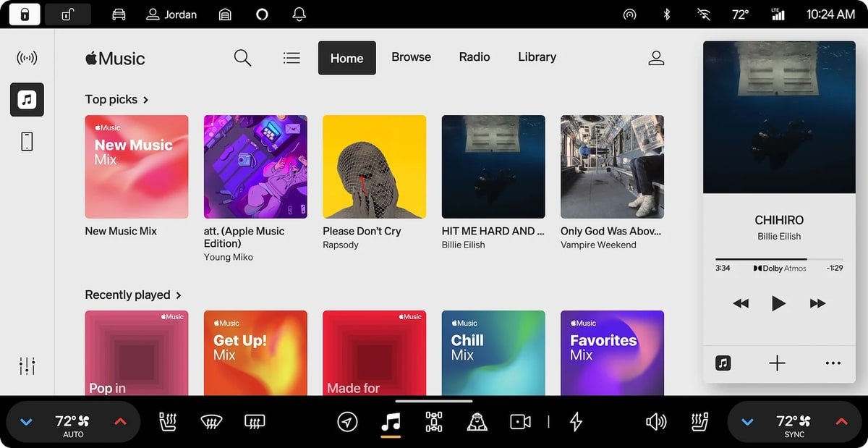868x448 pixels.
Task: Open the Get Up! Mix tile
Action: point(255,352)
